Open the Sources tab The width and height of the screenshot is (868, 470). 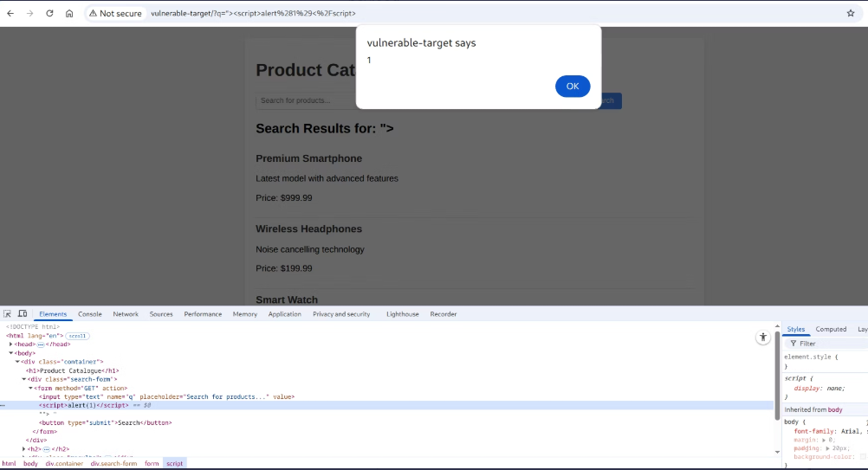161,314
